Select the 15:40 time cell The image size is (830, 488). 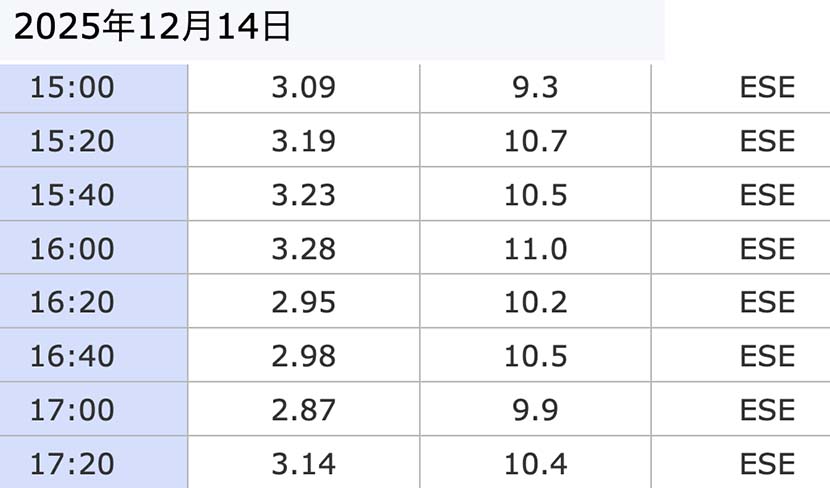(72, 195)
